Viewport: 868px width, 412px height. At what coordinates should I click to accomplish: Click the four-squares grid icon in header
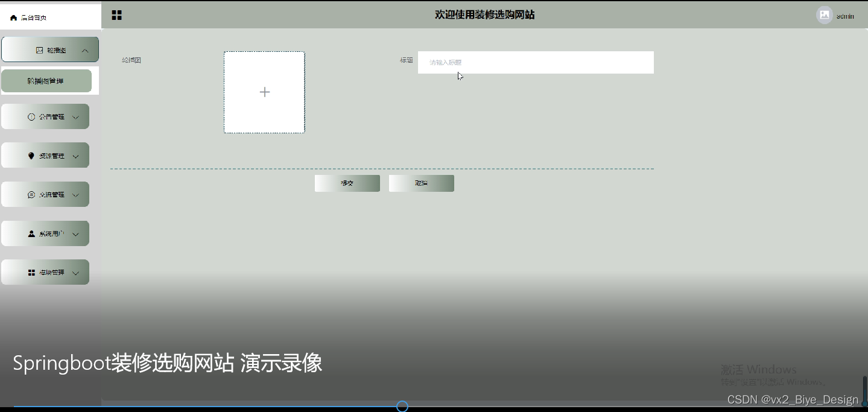pos(117,15)
